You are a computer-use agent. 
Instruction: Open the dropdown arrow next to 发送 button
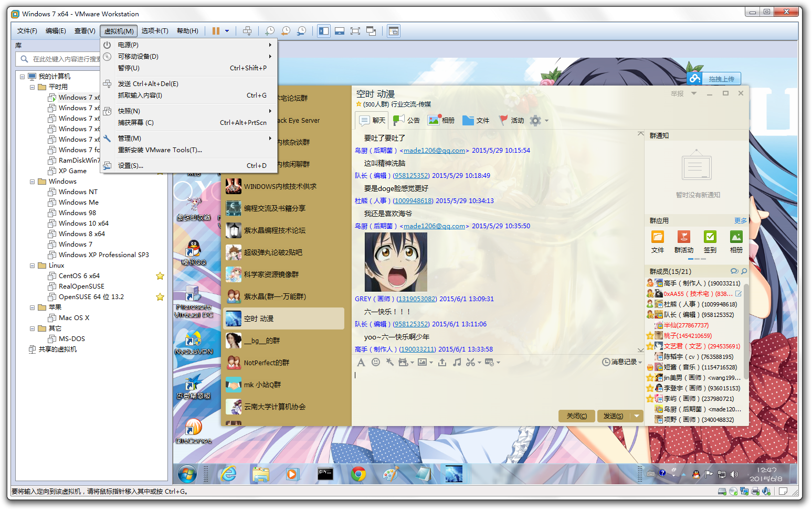(637, 416)
